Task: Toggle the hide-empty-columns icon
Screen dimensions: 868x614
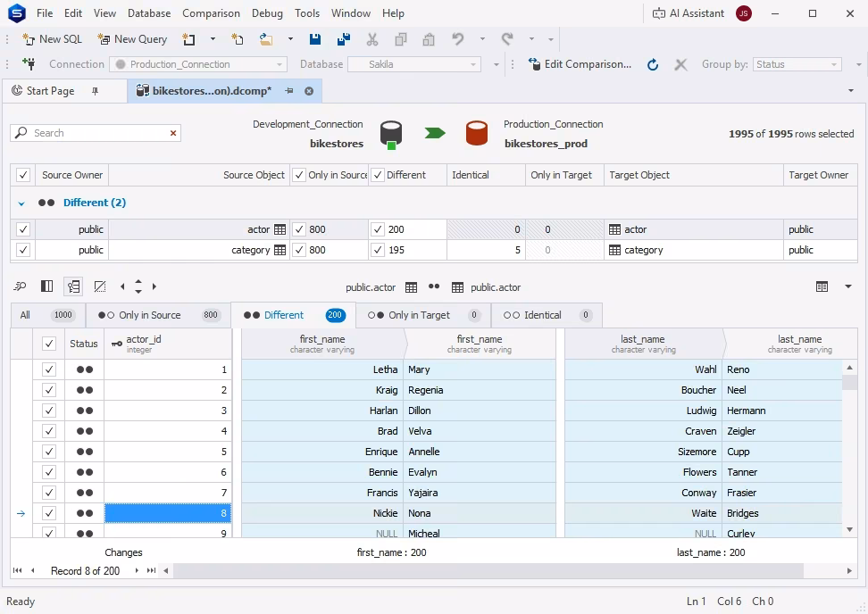Action: tap(100, 286)
